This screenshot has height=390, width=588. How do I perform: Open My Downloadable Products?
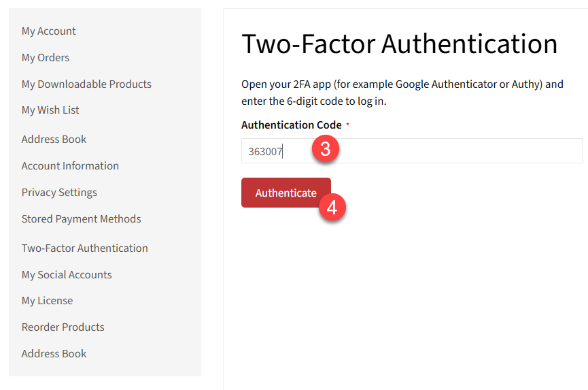86,84
